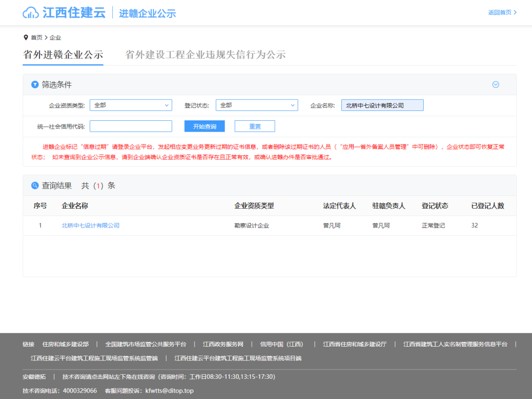Open 江西省住房和城乡建设厅 footer link
Screen dimensions: 532x399
(x=355, y=344)
